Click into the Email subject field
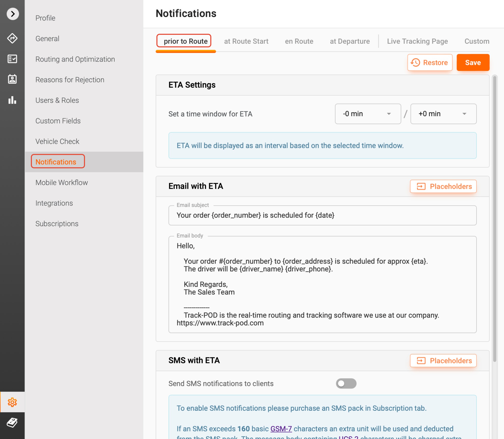The width and height of the screenshot is (504, 439). coord(322,215)
